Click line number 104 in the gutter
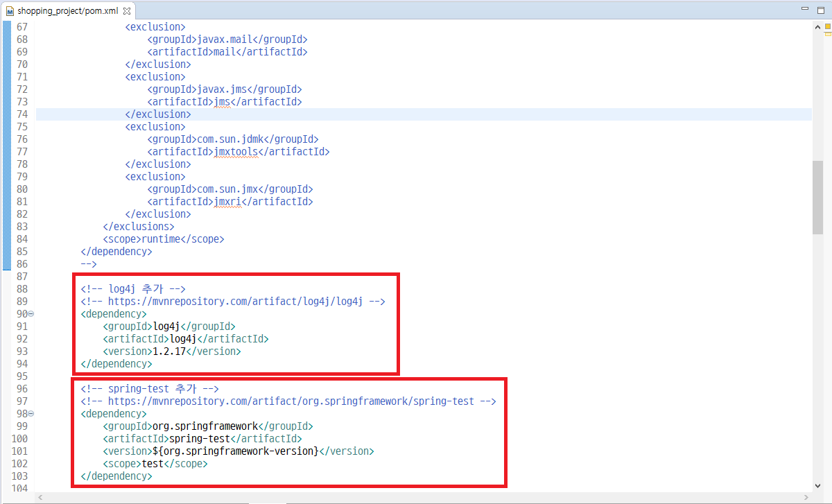Image resolution: width=832 pixels, height=504 pixels. click(x=19, y=489)
